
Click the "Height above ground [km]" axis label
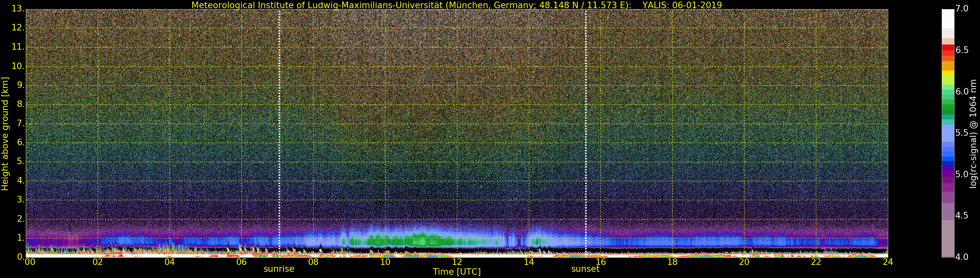click(5, 134)
